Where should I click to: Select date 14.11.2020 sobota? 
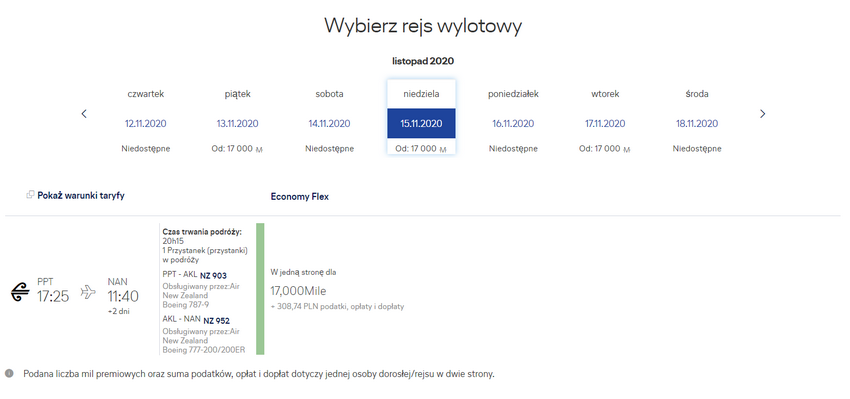click(330, 124)
